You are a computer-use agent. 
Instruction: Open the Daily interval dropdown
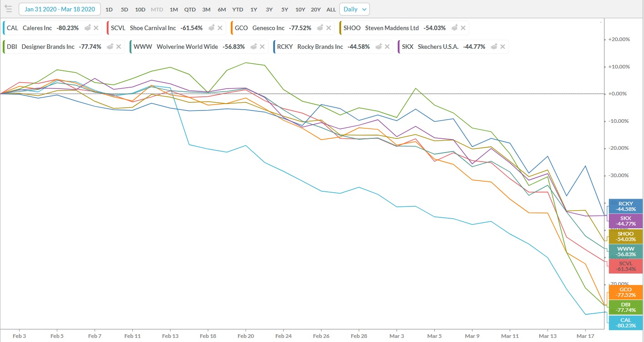(354, 9)
